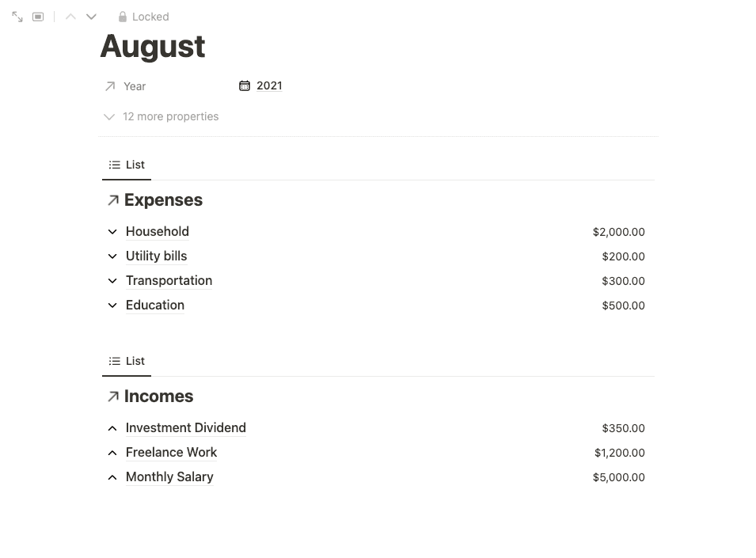Open the Education expense page

click(155, 305)
